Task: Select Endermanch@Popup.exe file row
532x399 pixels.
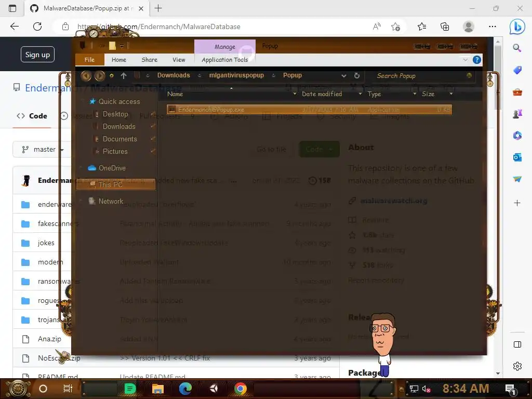Action: [309, 110]
